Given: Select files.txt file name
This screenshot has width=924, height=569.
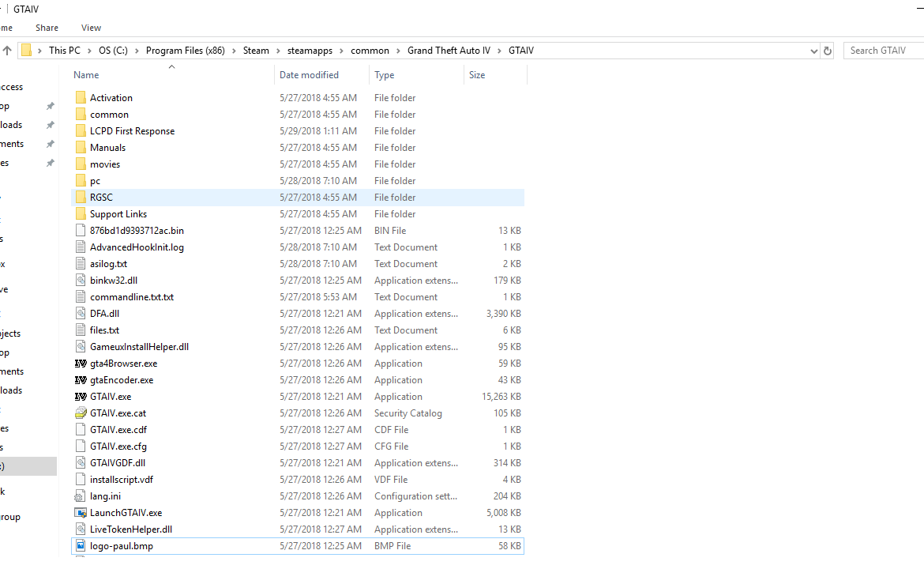Looking at the screenshot, I should (104, 330).
